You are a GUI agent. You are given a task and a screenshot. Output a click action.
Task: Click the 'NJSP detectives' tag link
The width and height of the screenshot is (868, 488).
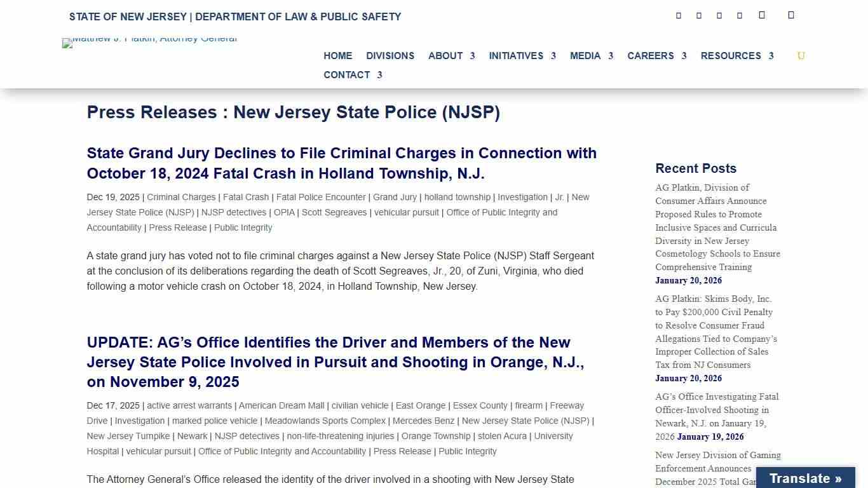point(234,212)
